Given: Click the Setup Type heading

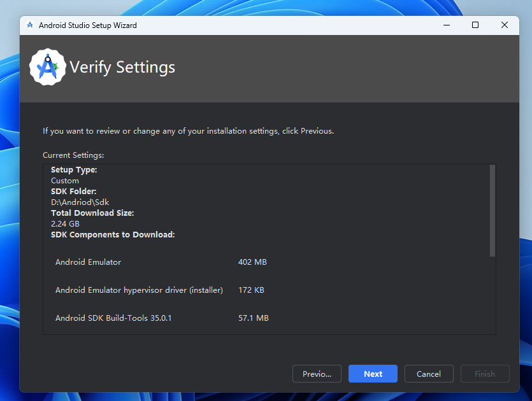Looking at the screenshot, I should click(x=74, y=170).
